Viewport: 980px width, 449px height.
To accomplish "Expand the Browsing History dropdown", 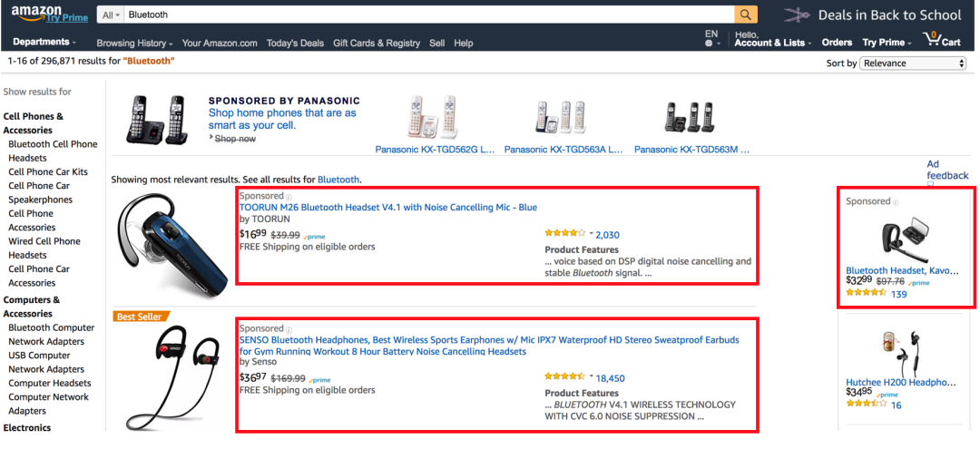I will (134, 44).
